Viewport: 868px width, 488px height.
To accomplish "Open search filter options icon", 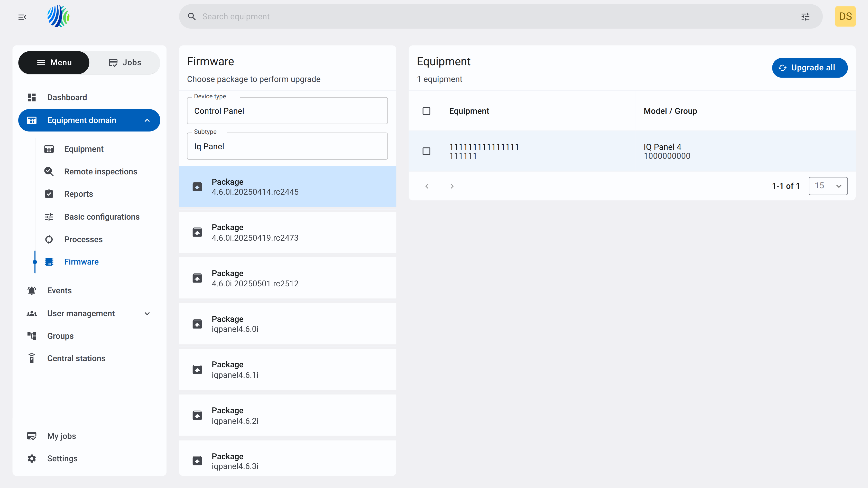I will pos(805,16).
